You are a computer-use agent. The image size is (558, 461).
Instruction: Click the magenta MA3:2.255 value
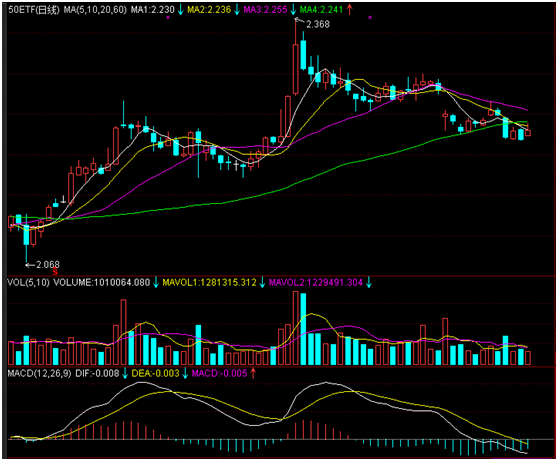265,10
